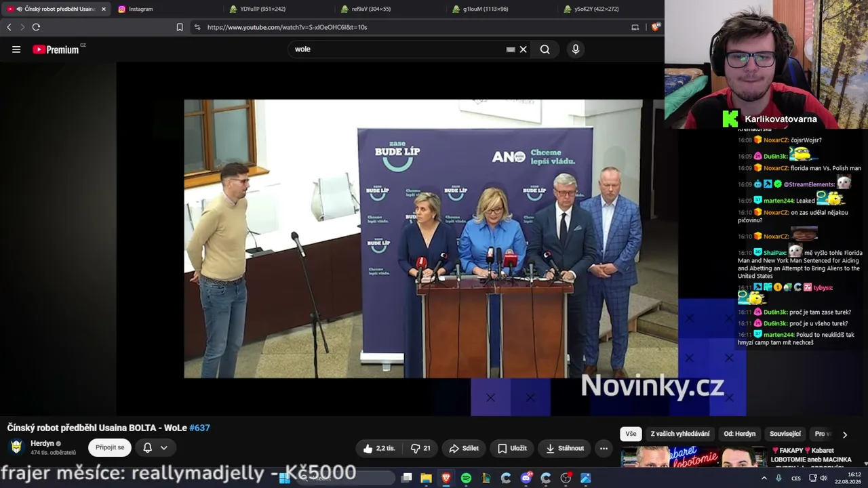
Task: View site settings icon in address bar
Action: (x=197, y=27)
